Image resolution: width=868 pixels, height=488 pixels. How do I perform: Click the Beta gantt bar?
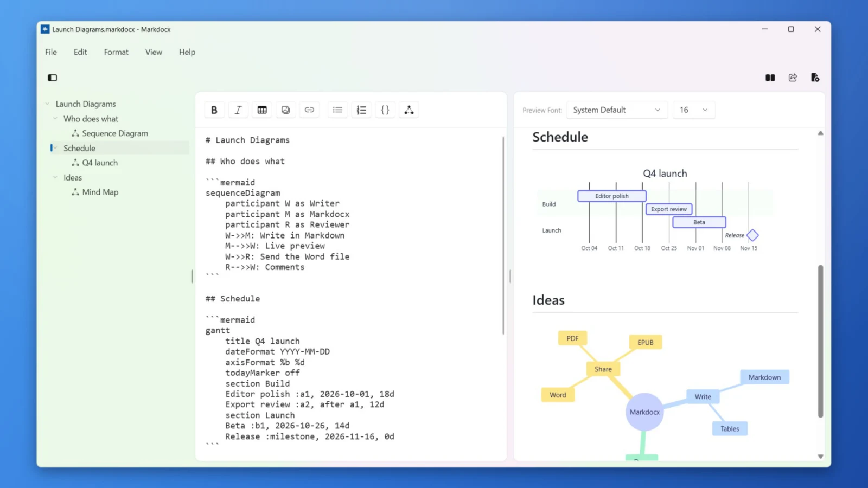pos(699,222)
